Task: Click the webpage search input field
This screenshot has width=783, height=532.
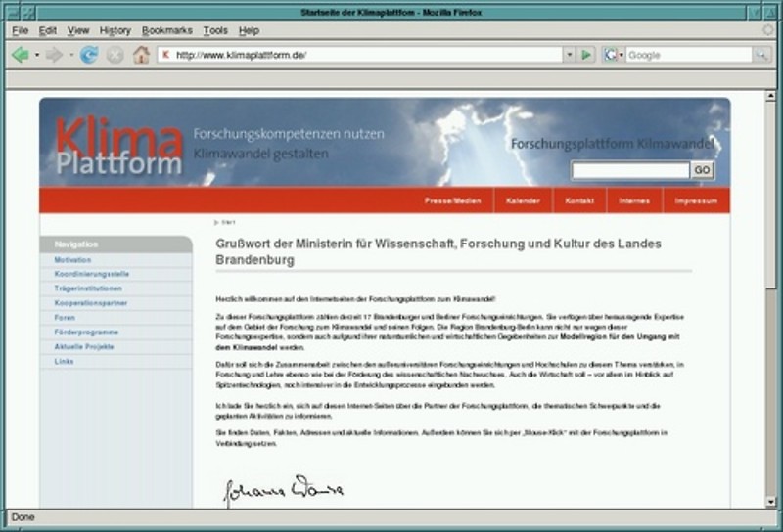Action: click(x=630, y=170)
